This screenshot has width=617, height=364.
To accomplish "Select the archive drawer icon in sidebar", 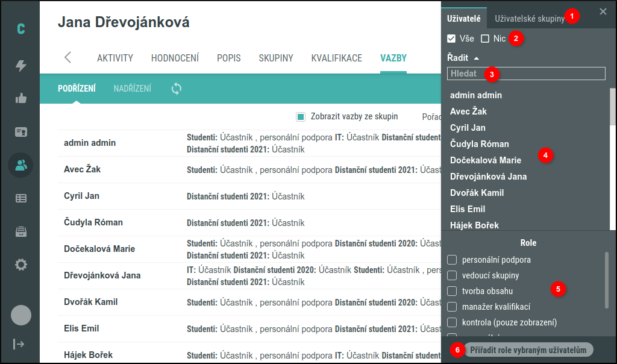I will pyautogui.click(x=20, y=231).
